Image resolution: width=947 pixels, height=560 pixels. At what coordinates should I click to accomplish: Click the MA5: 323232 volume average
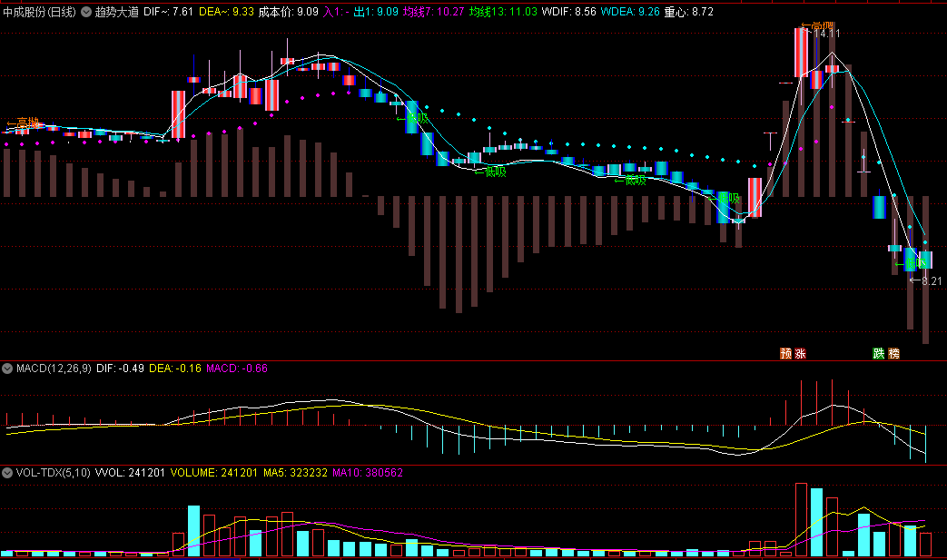[295, 473]
